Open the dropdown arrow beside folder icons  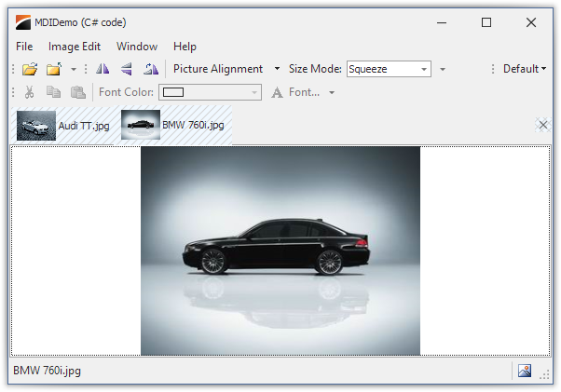point(74,69)
